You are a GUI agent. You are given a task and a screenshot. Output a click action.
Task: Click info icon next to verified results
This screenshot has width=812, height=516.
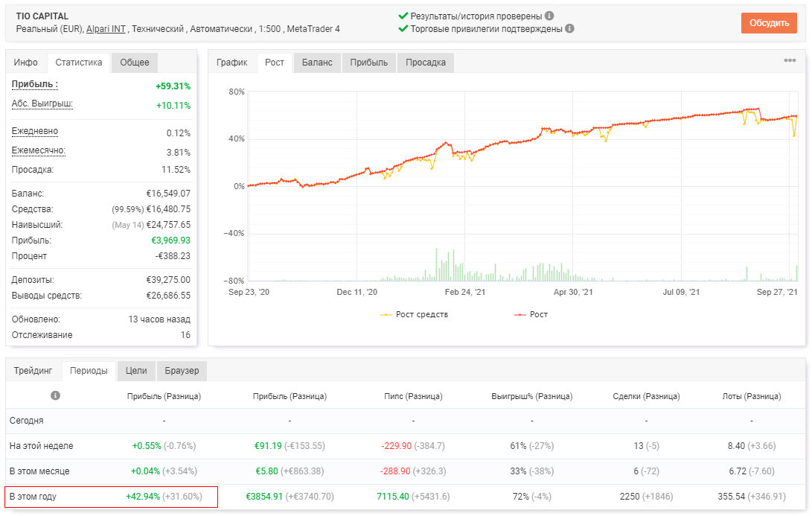tap(549, 16)
